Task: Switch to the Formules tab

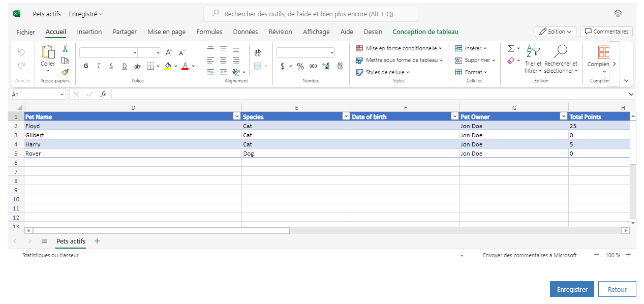Action: [209, 32]
